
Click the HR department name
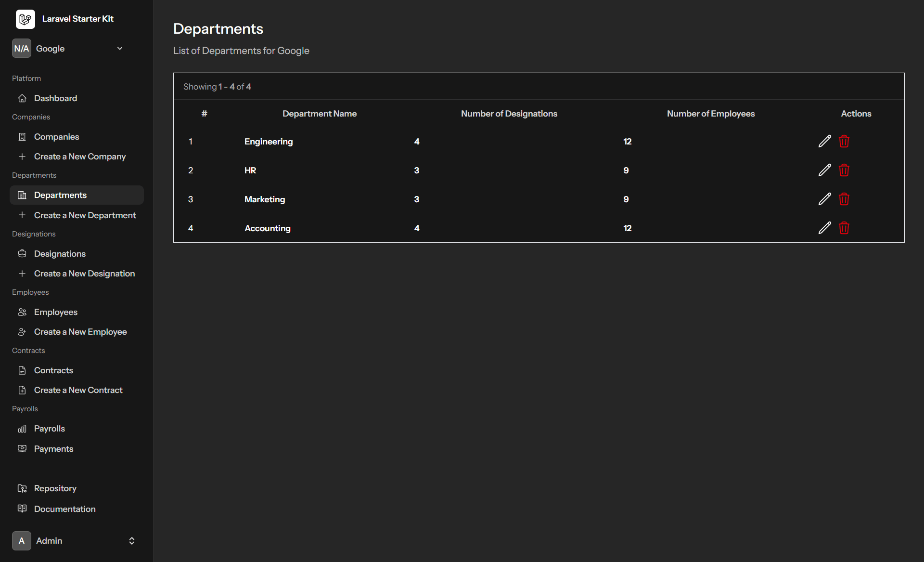[x=250, y=170]
